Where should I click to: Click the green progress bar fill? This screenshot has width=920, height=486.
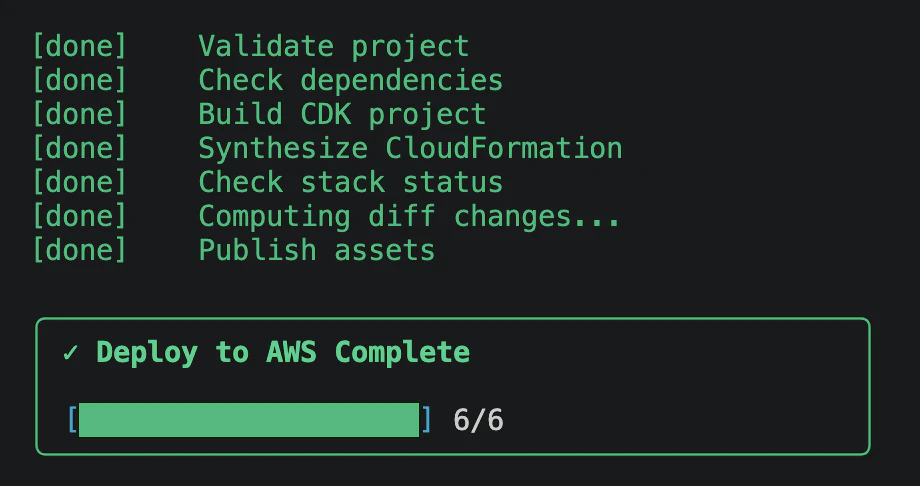point(249,420)
